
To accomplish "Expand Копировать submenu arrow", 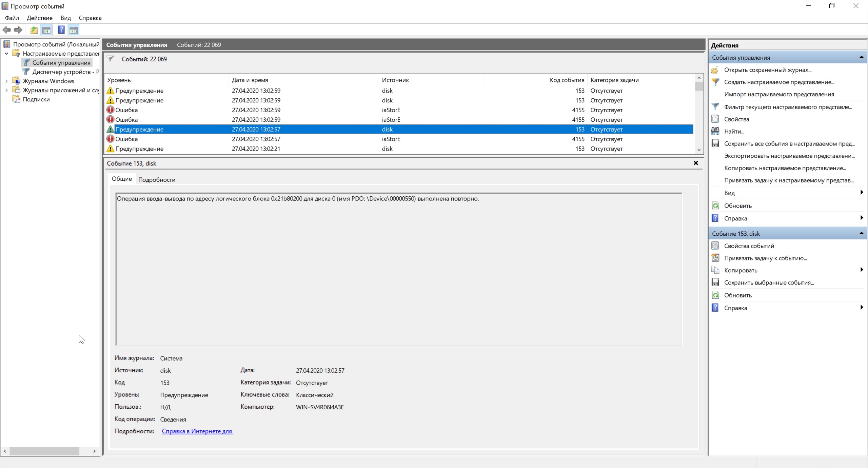I will click(x=862, y=270).
